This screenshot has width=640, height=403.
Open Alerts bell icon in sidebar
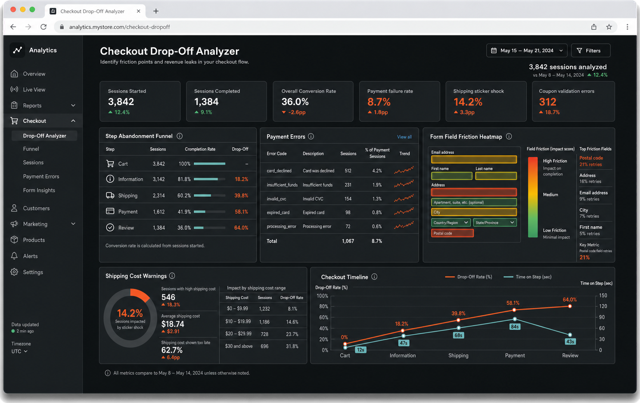[14, 256]
